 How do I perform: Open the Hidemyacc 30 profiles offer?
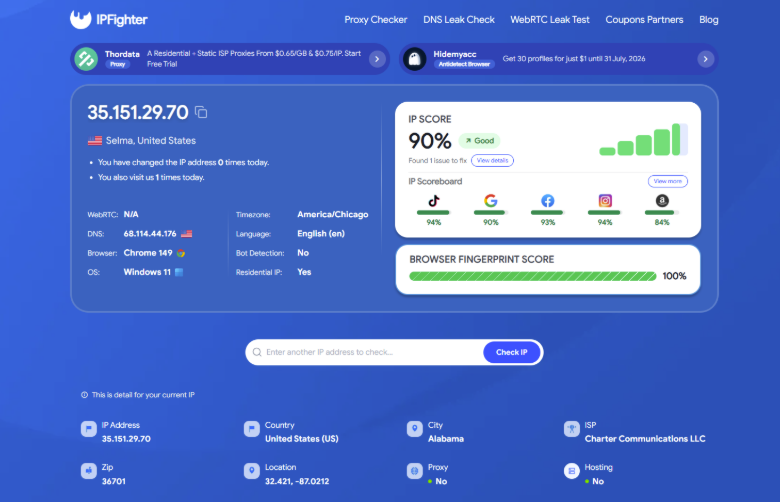pyautogui.click(x=574, y=59)
